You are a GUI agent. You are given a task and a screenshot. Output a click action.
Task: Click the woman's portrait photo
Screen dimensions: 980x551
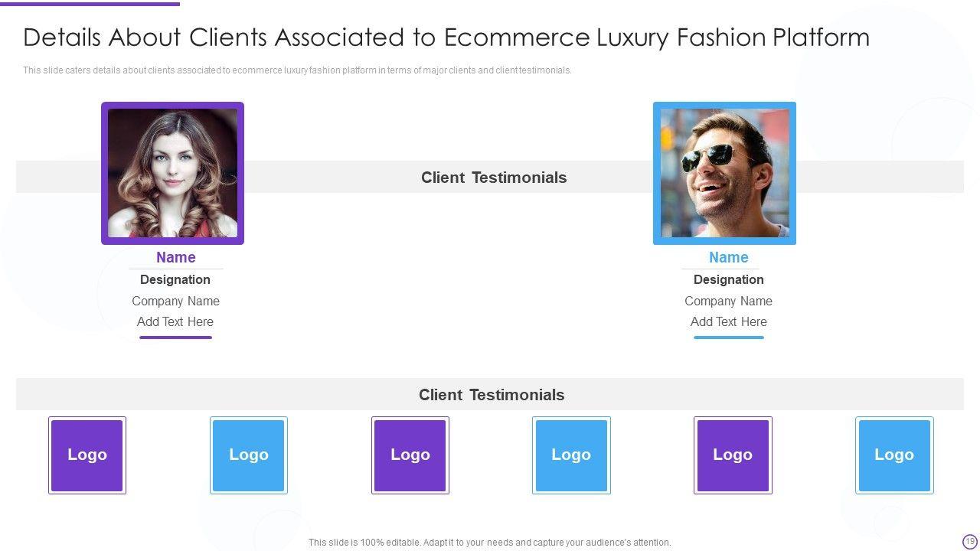(172, 173)
